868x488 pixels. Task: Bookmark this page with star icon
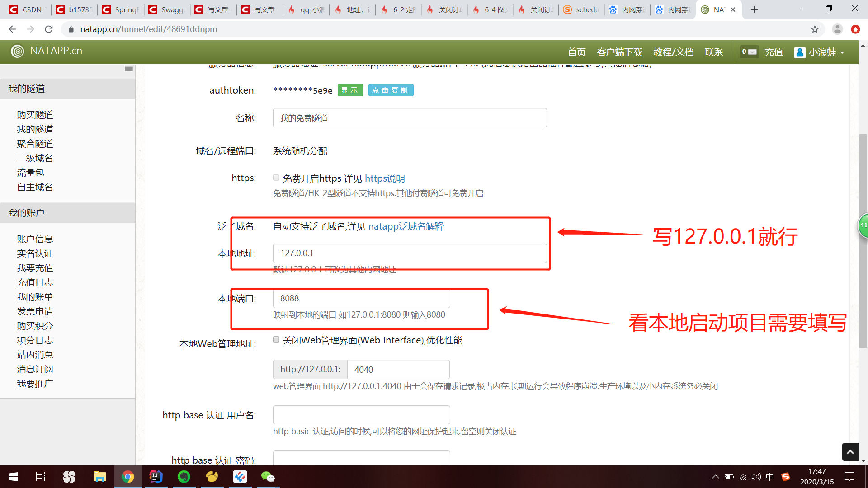[815, 29]
